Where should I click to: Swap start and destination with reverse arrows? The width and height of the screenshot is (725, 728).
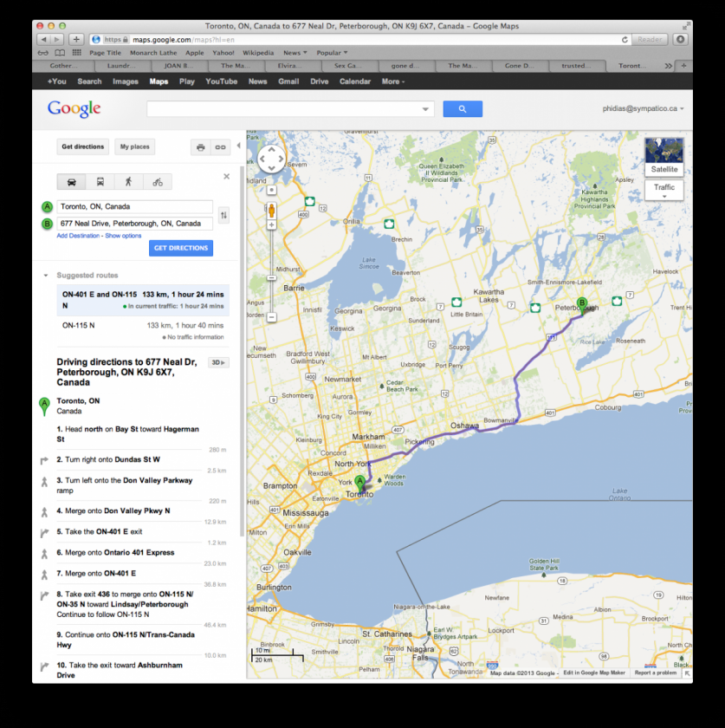[223, 216]
